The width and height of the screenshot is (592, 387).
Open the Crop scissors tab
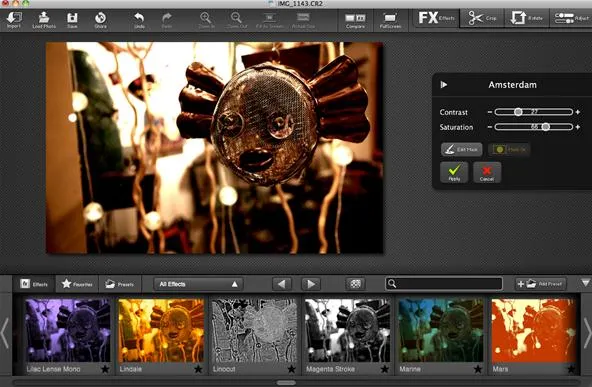point(482,18)
